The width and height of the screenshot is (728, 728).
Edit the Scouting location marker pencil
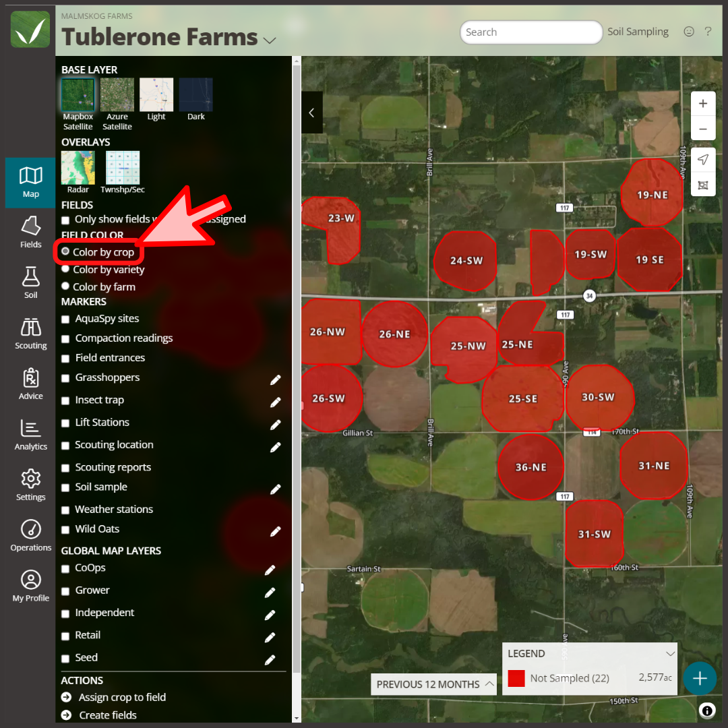pyautogui.click(x=275, y=447)
